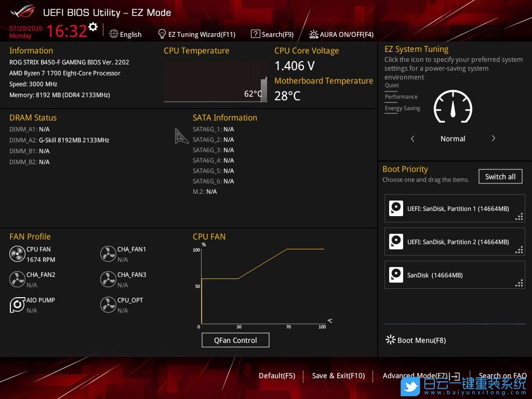Viewport: 532px width, 399px height.
Task: Click the globe icon for English language
Action: click(114, 34)
